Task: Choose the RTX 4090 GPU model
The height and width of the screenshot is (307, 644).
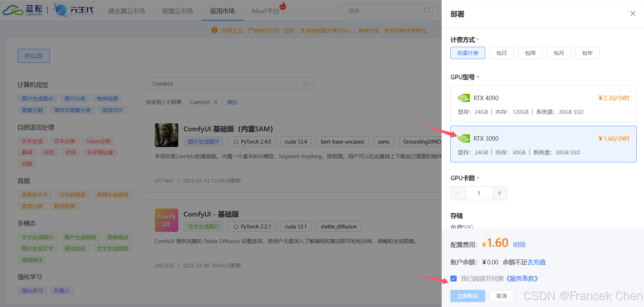Action: click(543, 104)
